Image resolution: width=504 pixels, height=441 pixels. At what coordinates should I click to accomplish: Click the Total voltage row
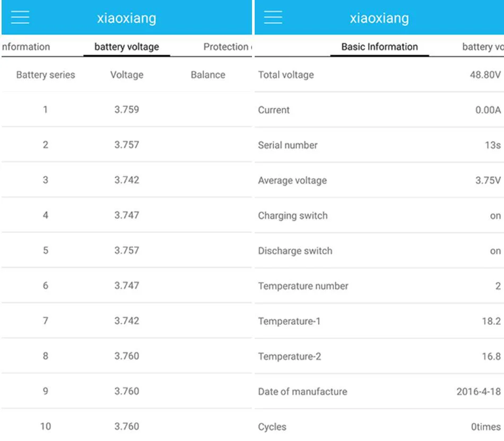[x=379, y=75]
